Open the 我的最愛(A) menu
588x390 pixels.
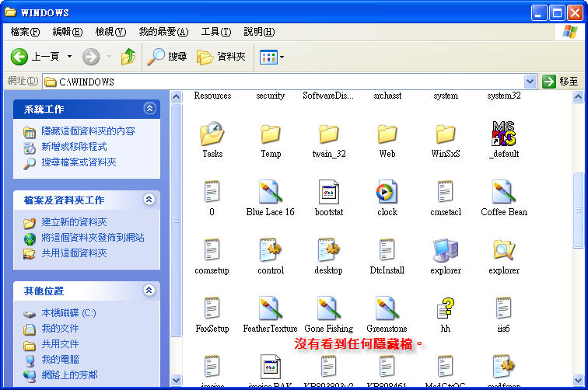tap(163, 32)
